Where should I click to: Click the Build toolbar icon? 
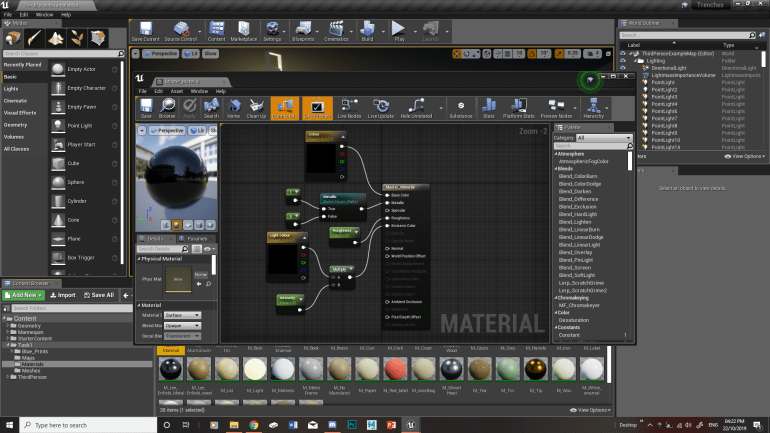[x=367, y=31]
